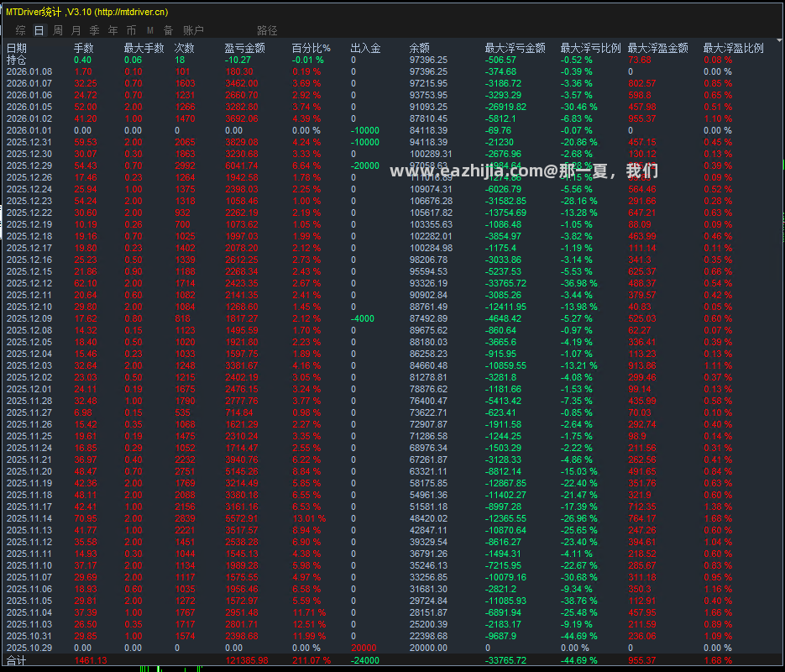Click the 日期 column header
The width and height of the screenshot is (785, 672).
pos(17,48)
